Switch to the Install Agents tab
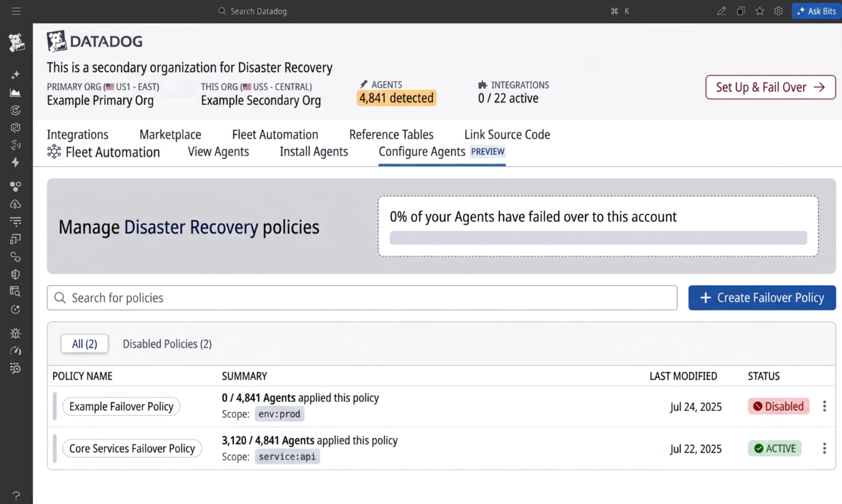842x504 pixels. [314, 151]
